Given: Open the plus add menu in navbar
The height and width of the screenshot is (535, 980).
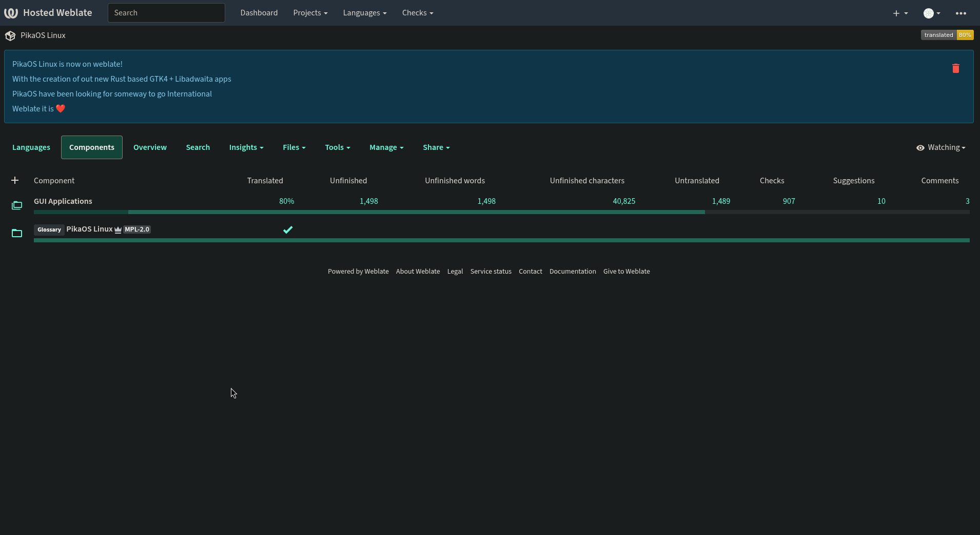Looking at the screenshot, I should coord(900,13).
